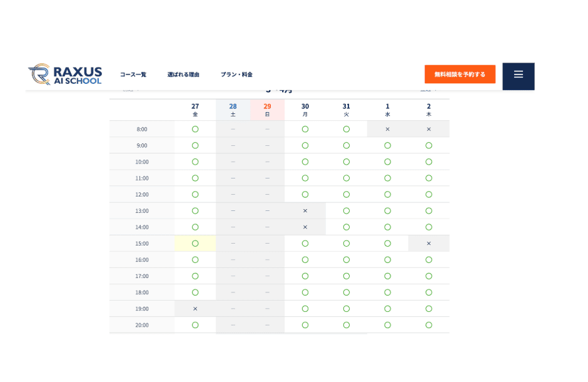Select Monday 30 at 16:00 slot

305,260
